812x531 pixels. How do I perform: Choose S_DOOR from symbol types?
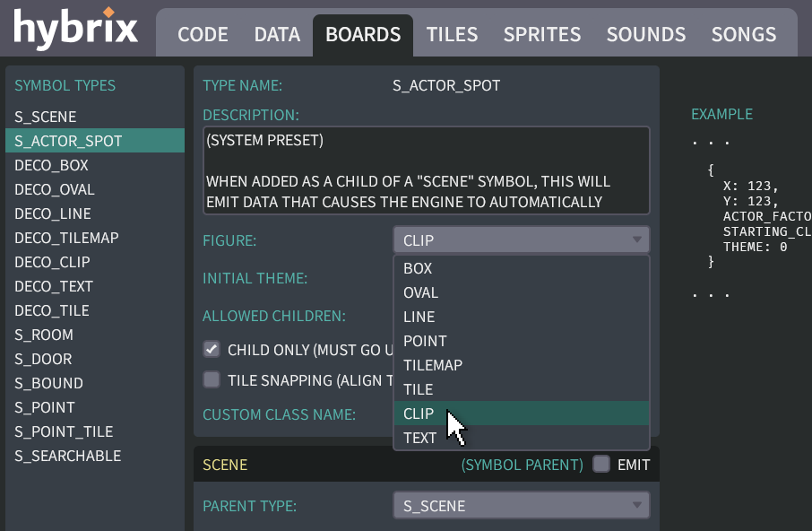coord(43,359)
